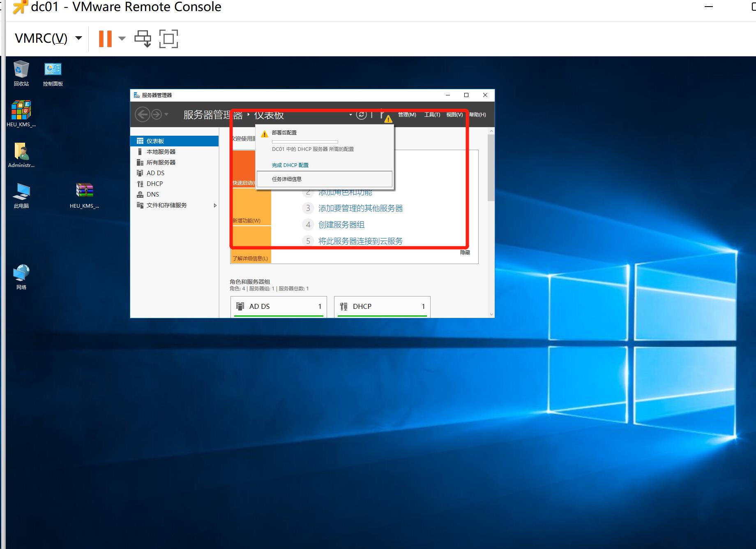The width and height of the screenshot is (756, 549).
Task: Send Ctrl+Alt+Del via VMRC toolbar icon
Action: [143, 39]
